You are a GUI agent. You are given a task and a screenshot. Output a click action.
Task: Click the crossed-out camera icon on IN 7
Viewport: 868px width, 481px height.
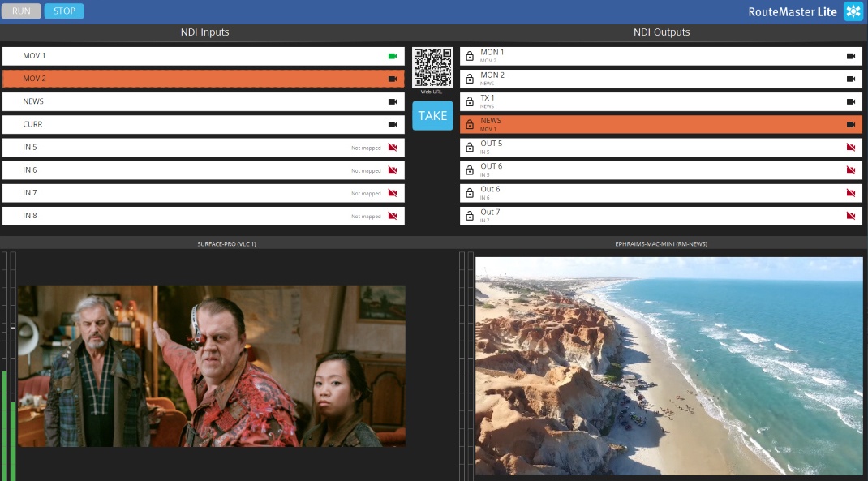click(x=393, y=193)
